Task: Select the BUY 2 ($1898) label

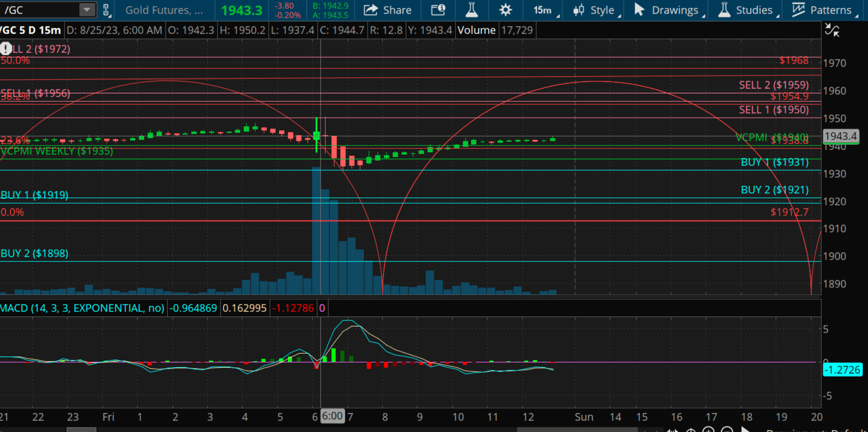Action: pos(34,253)
